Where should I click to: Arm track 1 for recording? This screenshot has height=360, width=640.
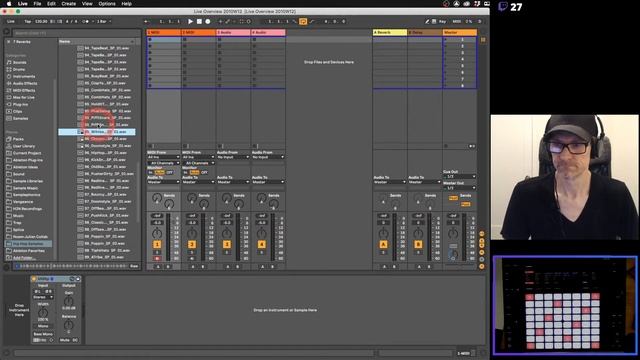(x=157, y=259)
